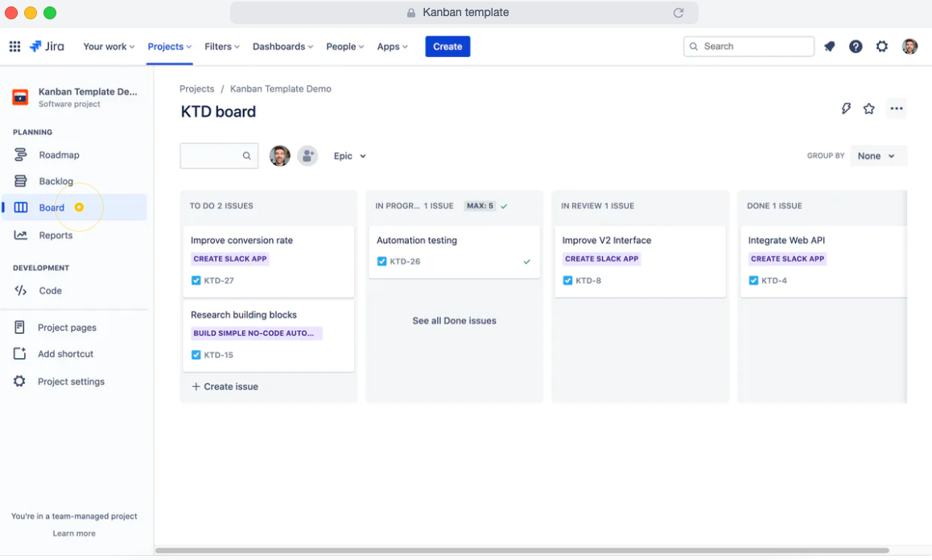Open the Improve V2 Interface card
This screenshot has height=560, width=932.
[x=640, y=261]
